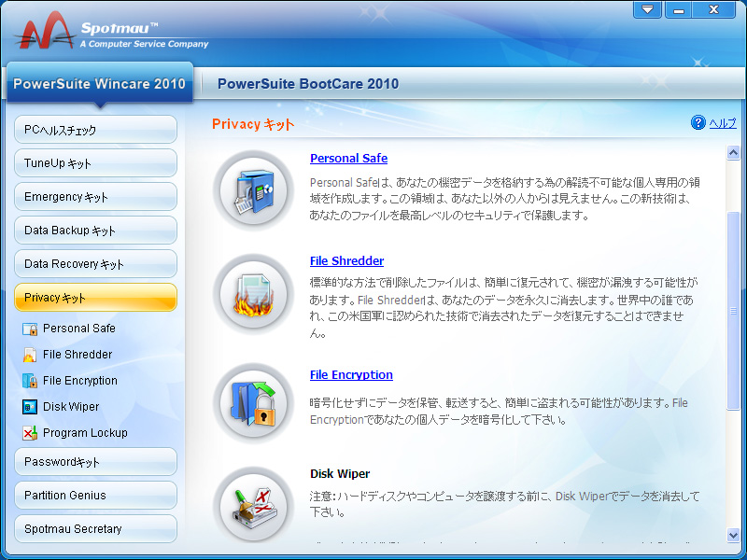
Task: Collapse the highlighted Privacy キット section
Action: pos(96,298)
